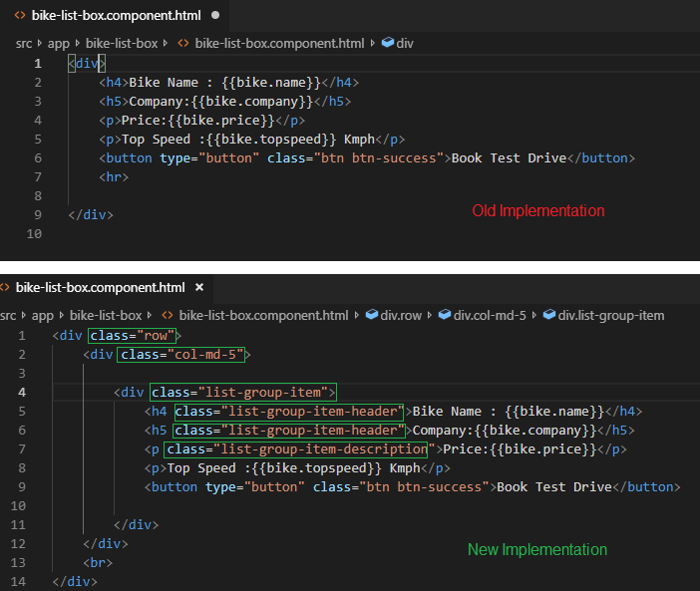The image size is (700, 591).
Task: Place cursor on 'Book Test Drive' in lower editor
Action: pyautogui.click(x=552, y=486)
